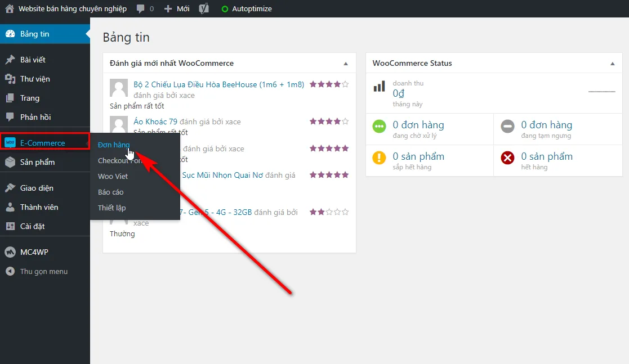The height and width of the screenshot is (364, 629).
Task: Click the 'Sản phẩm rất tốt' review text
Action: pyautogui.click(x=137, y=106)
